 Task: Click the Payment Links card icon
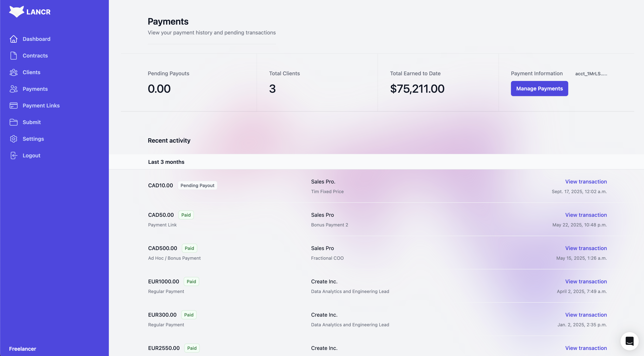coord(13,106)
